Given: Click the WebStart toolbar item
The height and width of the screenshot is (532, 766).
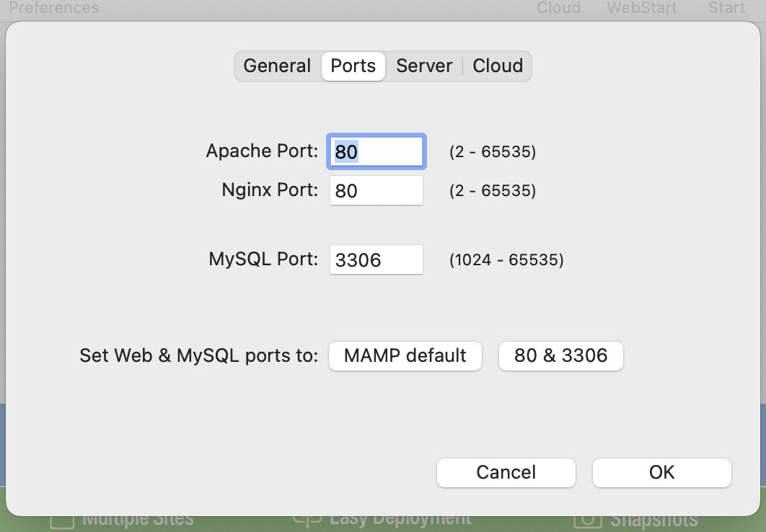Looking at the screenshot, I should (642, 7).
